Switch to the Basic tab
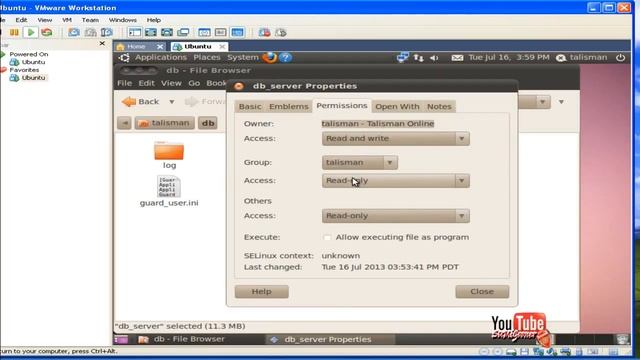This screenshot has height=360, width=640. 250,107
